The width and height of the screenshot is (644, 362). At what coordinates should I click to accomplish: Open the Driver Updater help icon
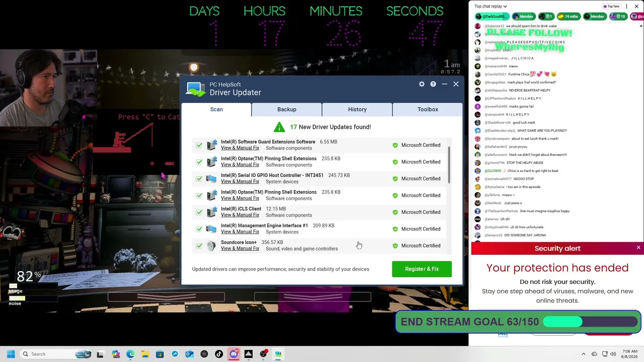pos(433,84)
